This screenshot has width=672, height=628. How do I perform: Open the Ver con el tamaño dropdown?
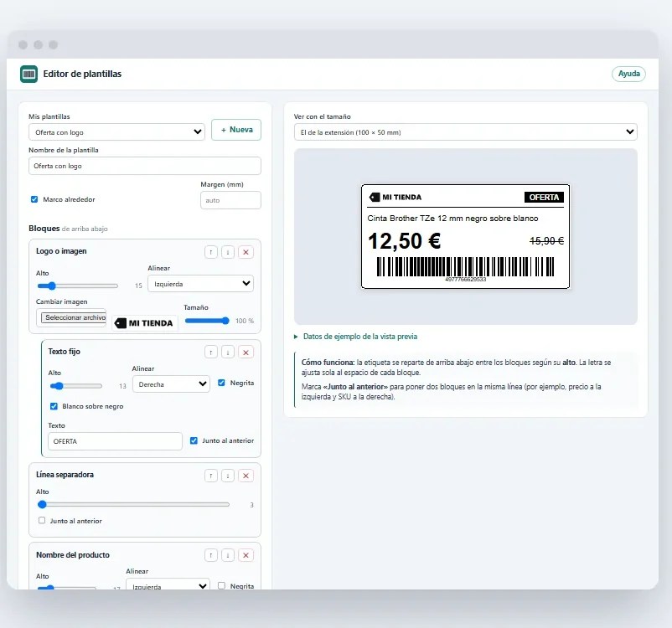click(465, 132)
